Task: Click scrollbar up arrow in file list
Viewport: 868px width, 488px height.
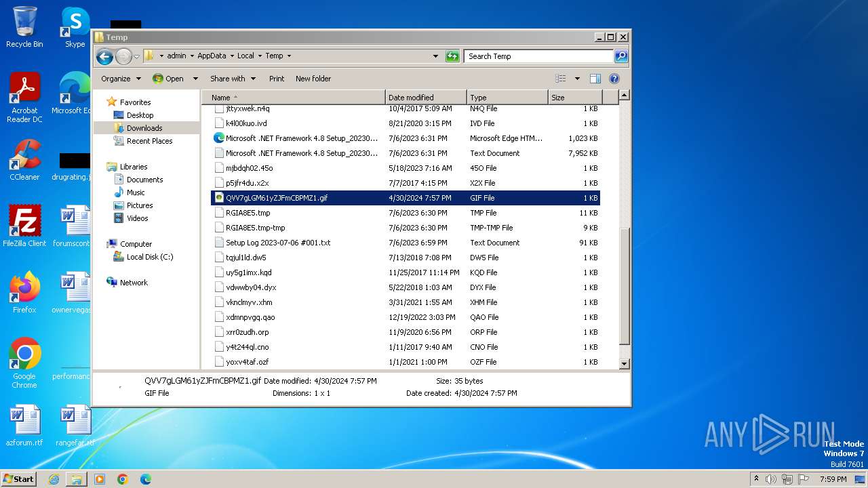Action: click(x=625, y=96)
